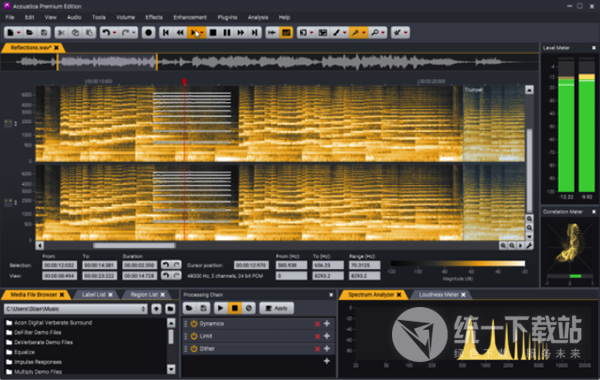Open the Analysis menu
Screen dimensions: 600x380
click(x=258, y=17)
